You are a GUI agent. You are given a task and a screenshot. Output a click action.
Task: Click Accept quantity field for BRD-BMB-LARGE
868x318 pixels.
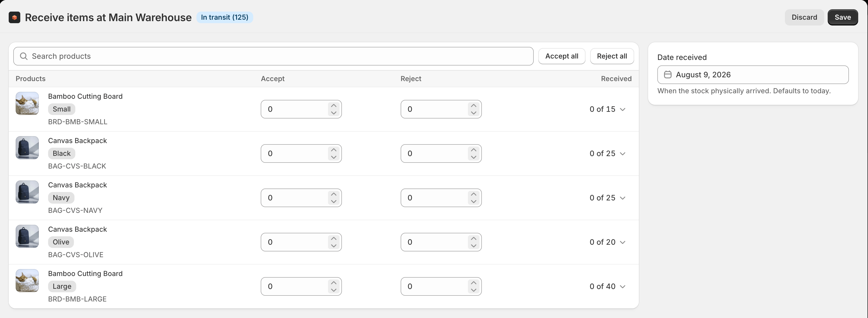(301, 286)
